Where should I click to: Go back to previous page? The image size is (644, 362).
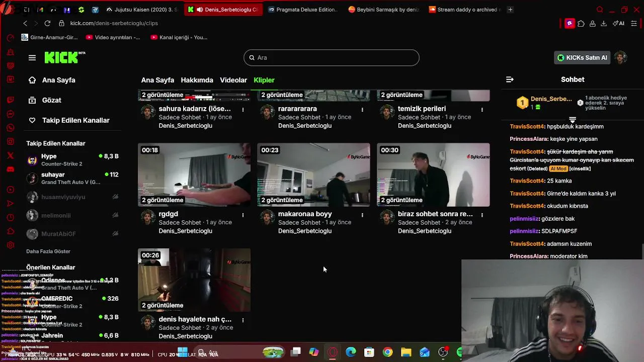(25, 23)
